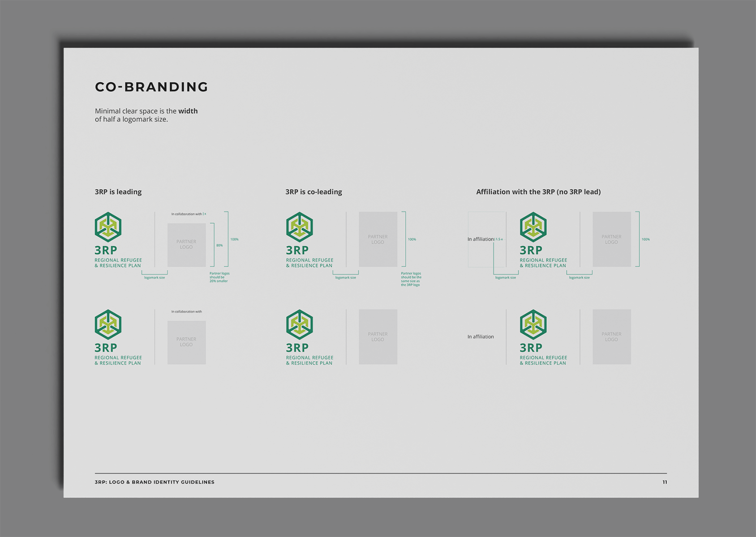
Task: Select the '3RP is leading' section heading
Action: 118,192
